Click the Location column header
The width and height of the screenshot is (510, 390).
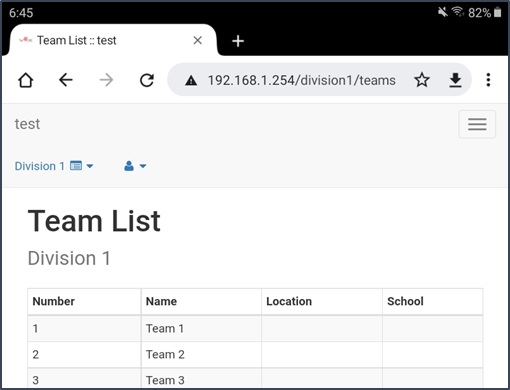point(322,301)
